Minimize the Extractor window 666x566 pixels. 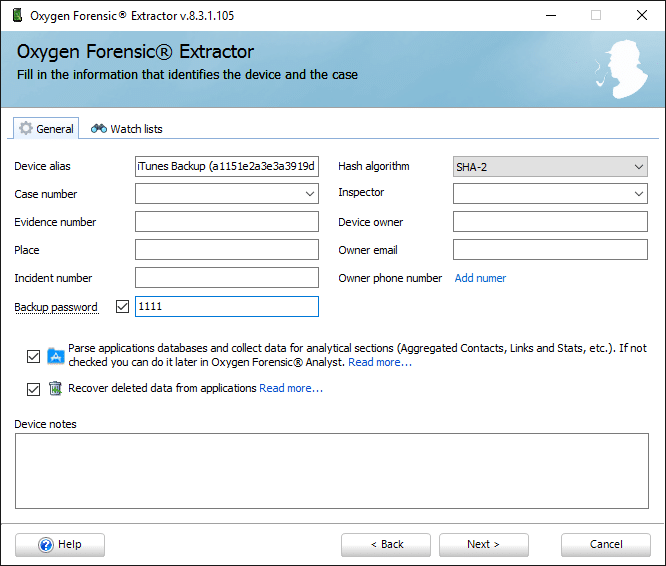pos(551,16)
